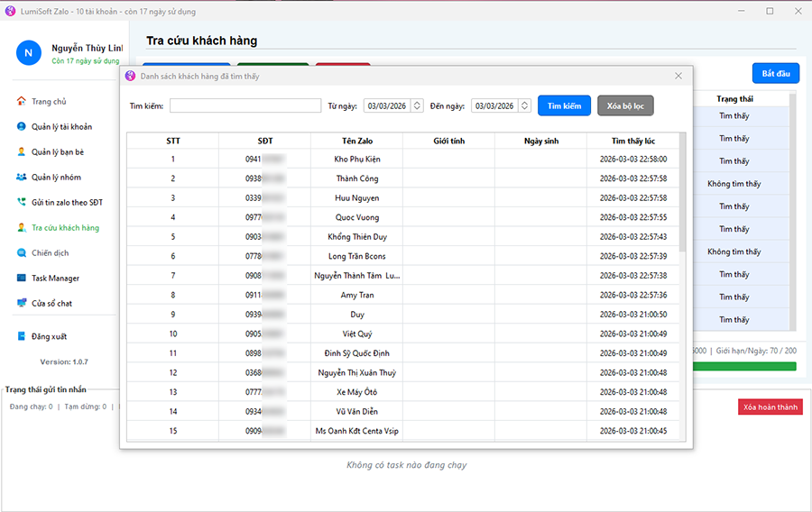812x512 pixels.
Task: Click the red Xóa hoàn thành button
Action: point(770,407)
